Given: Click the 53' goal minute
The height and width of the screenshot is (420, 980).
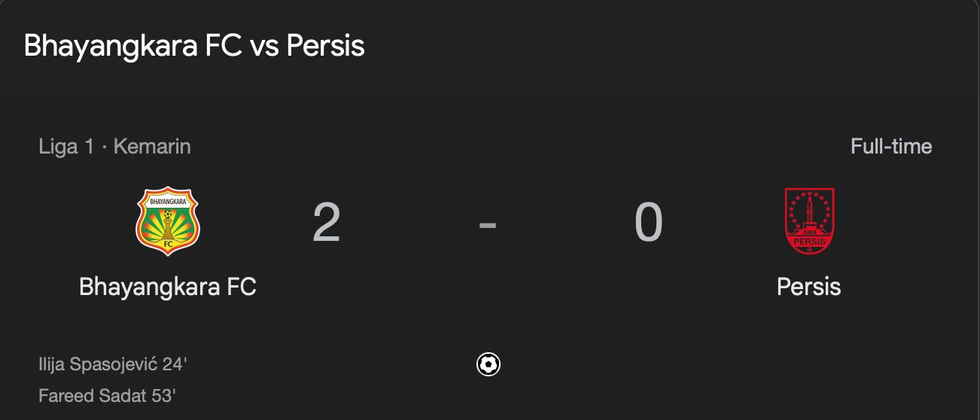Looking at the screenshot, I should tap(163, 396).
